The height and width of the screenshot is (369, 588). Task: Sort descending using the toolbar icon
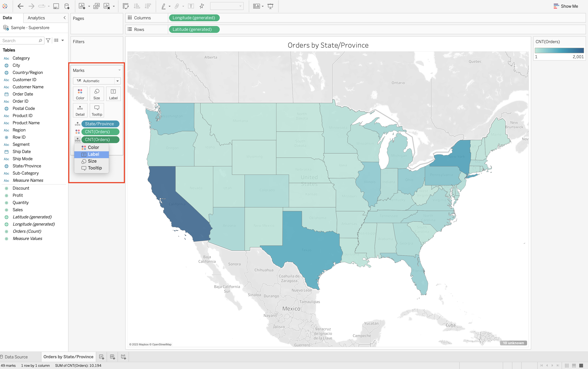(148, 6)
